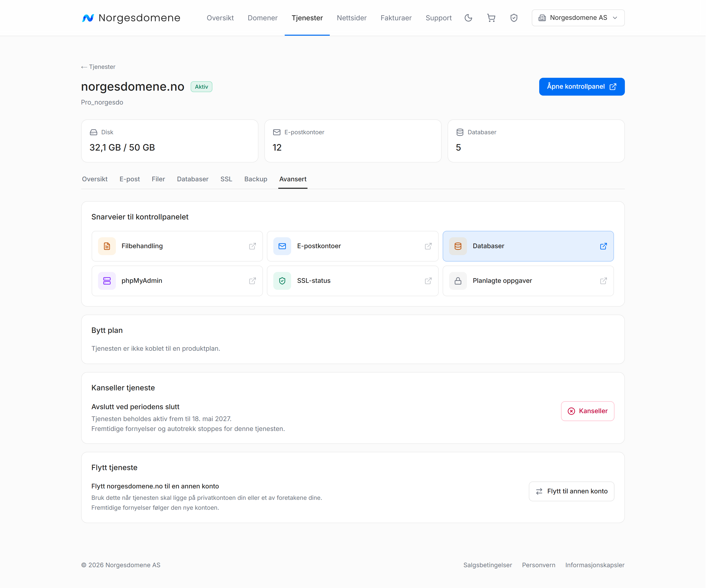The height and width of the screenshot is (588, 713).
Task: Open the Planlagte oppgaver shortcut
Action: [528, 281]
